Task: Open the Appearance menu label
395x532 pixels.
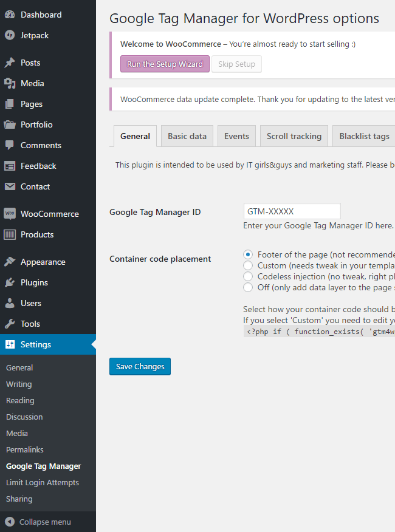Action: 43,262
